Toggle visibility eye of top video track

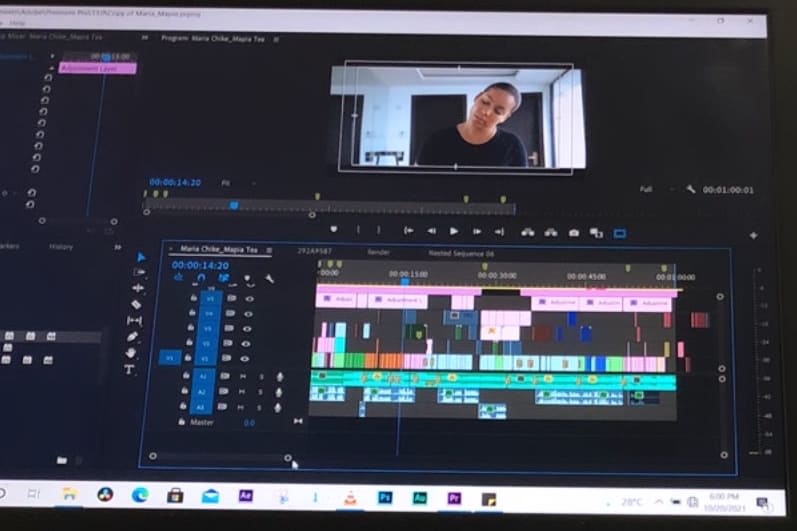pos(249,298)
